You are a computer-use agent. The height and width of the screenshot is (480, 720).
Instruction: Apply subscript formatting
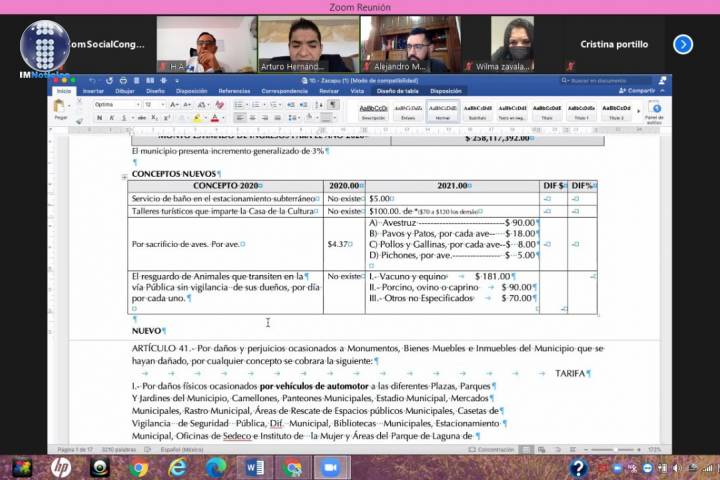click(x=155, y=118)
